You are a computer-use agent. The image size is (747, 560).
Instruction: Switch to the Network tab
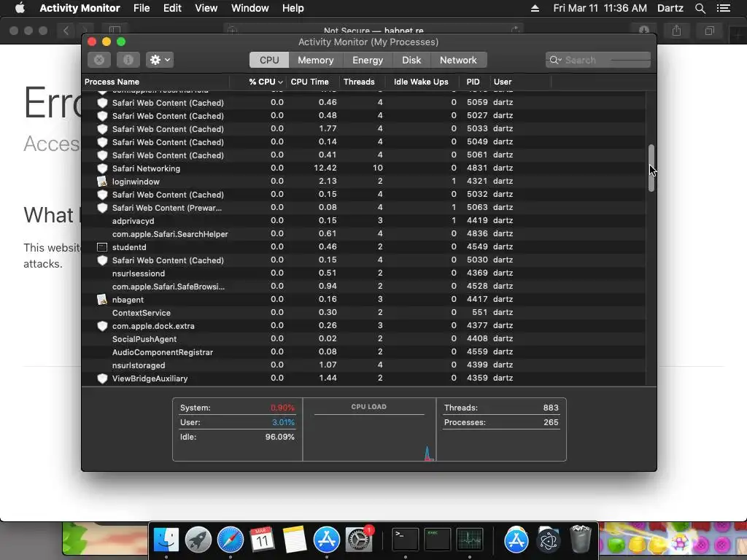458,60
